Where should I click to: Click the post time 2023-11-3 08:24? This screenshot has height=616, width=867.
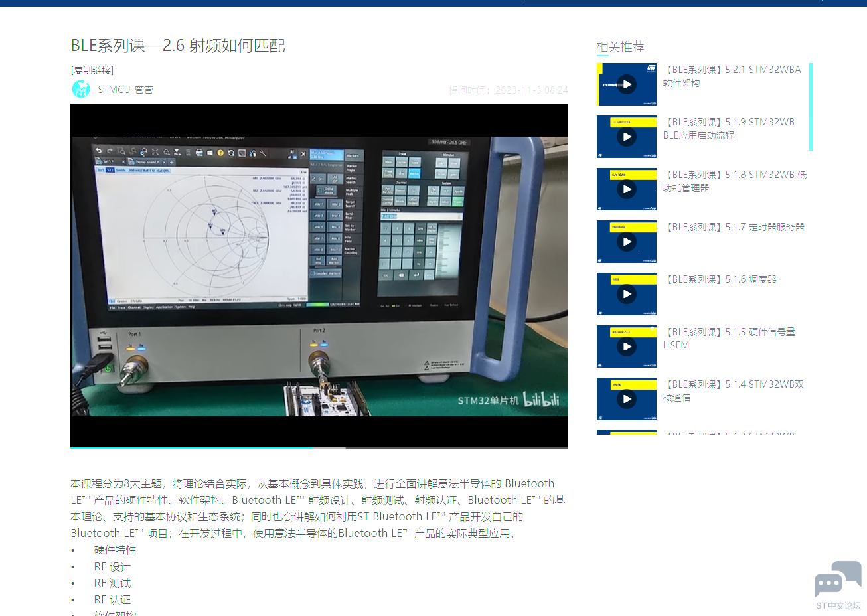[x=509, y=90]
